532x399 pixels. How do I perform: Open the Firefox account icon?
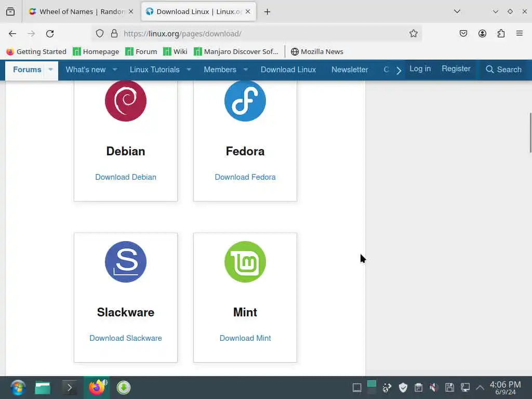tap(482, 33)
